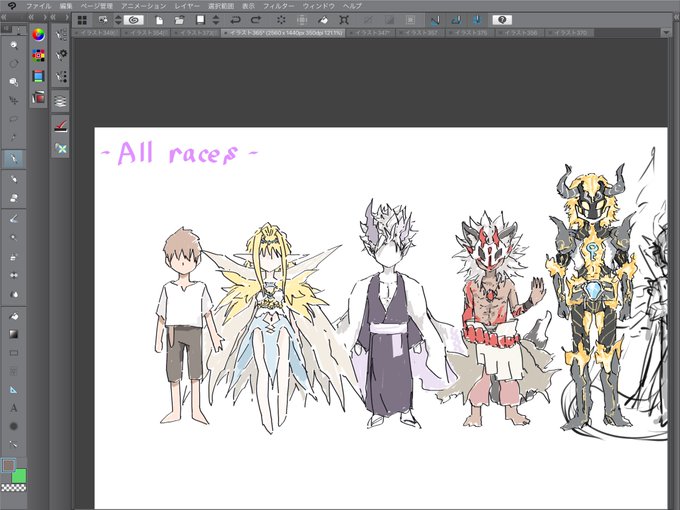The height and width of the screenshot is (510, 680).
Task: Open CLIP STUDIO launcher grid icon
Action: pyautogui.click(x=82, y=20)
